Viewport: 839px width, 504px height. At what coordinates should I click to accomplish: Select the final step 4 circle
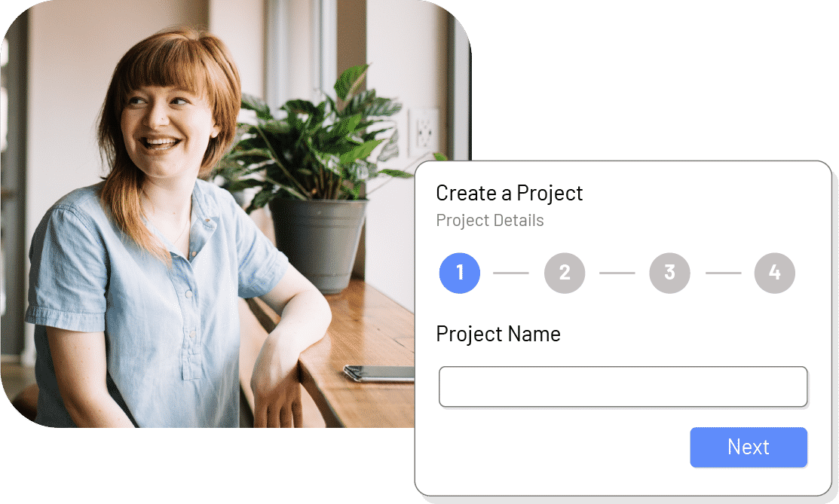(x=775, y=273)
